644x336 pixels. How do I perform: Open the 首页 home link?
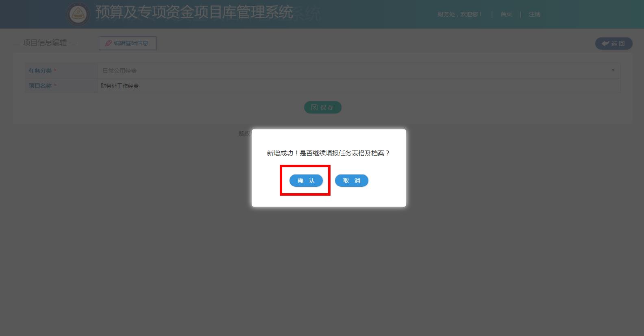[506, 14]
